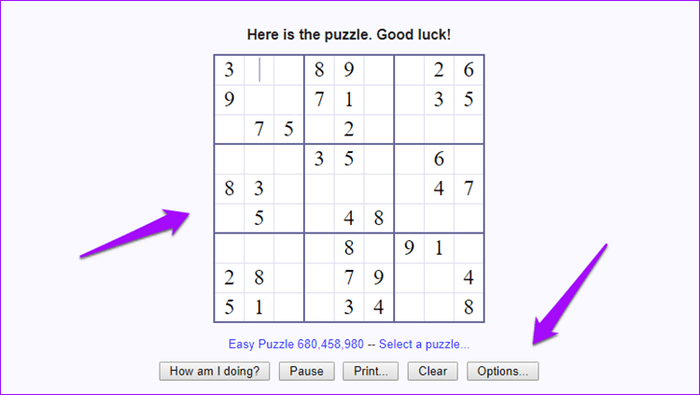Select the empty first cell of row four
The height and width of the screenshot is (395, 700).
(229, 159)
